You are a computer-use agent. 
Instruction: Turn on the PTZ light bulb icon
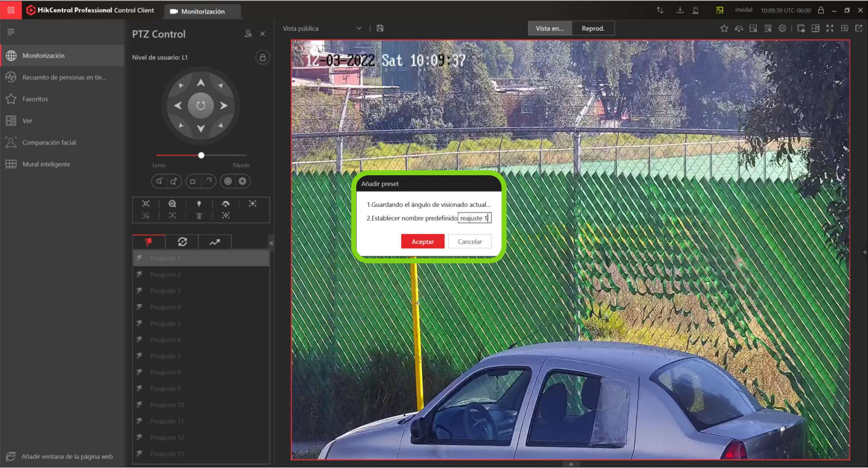click(x=199, y=204)
